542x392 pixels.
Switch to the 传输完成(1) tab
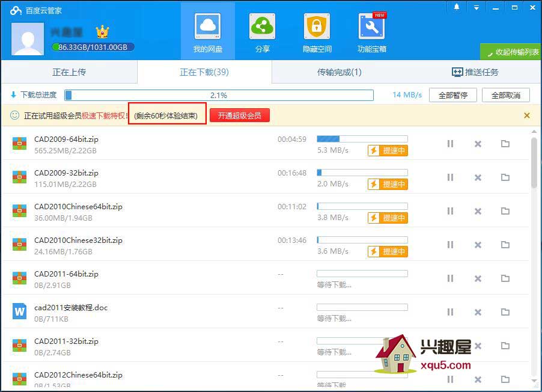tap(339, 72)
